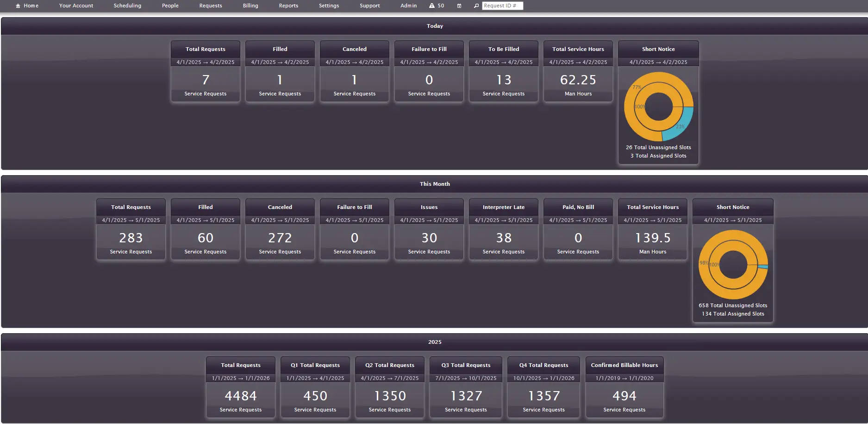
Task: Click the calendar icon in top bar
Action: [459, 6]
